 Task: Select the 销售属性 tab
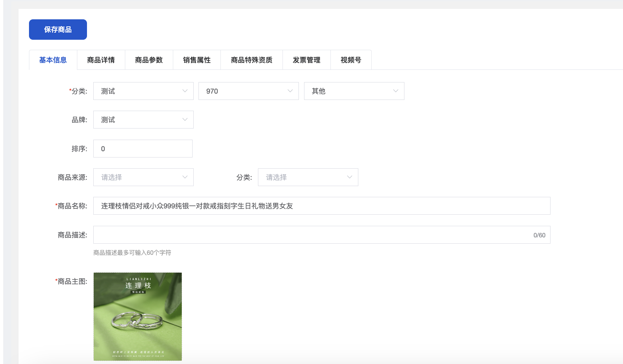pos(197,60)
